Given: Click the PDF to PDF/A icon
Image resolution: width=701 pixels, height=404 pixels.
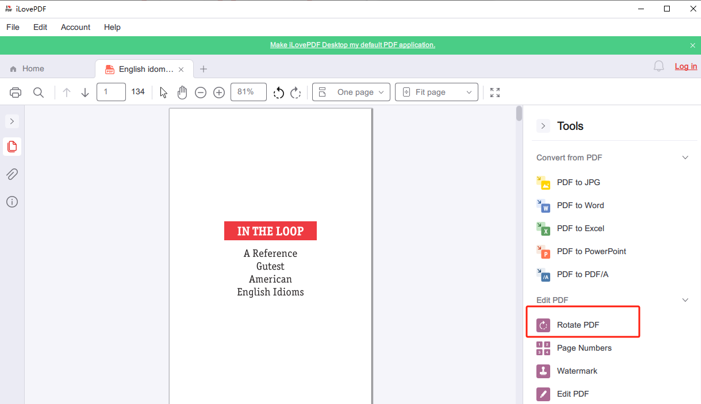Looking at the screenshot, I should coord(543,274).
